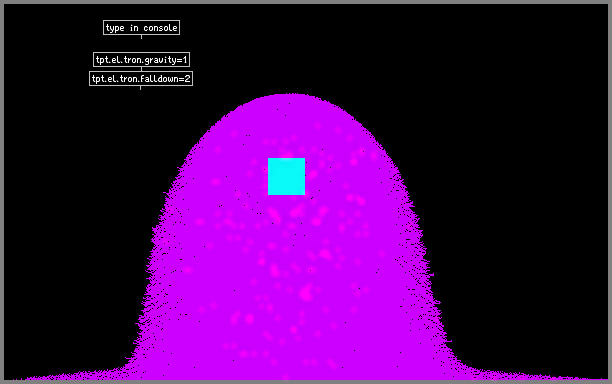Click the "type in console" sign
The height and width of the screenshot is (384, 612).
point(141,28)
